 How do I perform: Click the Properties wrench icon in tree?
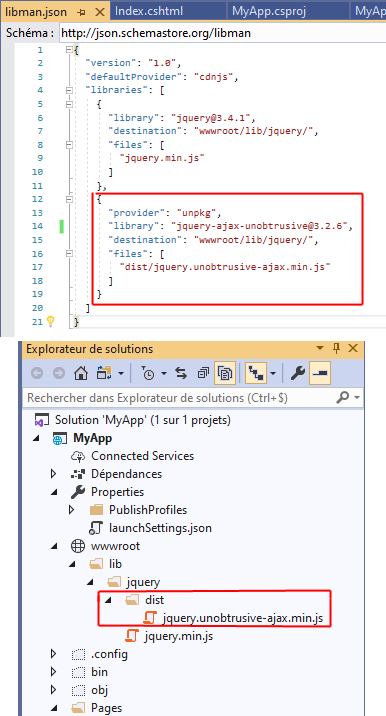tap(78, 492)
